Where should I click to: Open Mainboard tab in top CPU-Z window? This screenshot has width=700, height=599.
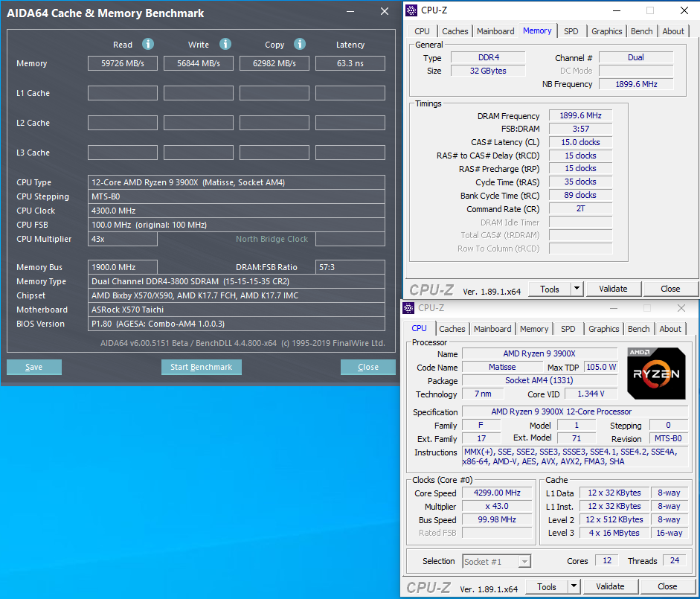pyautogui.click(x=495, y=31)
